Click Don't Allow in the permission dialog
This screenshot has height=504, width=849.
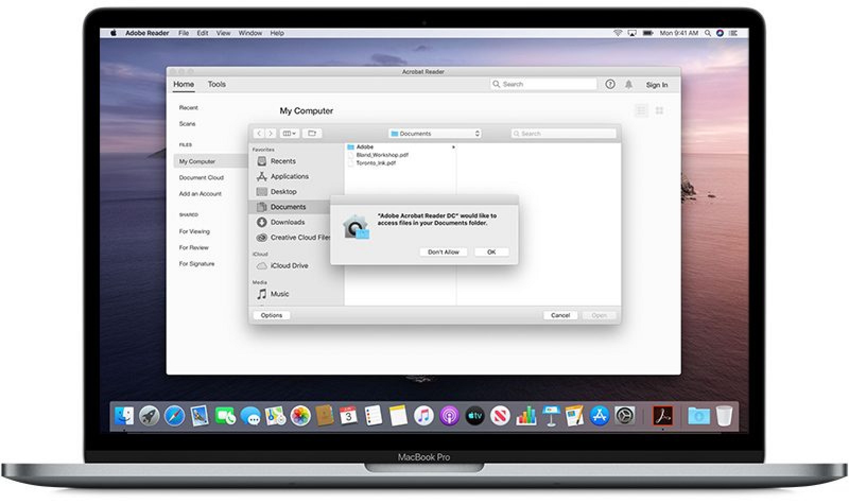point(443,252)
